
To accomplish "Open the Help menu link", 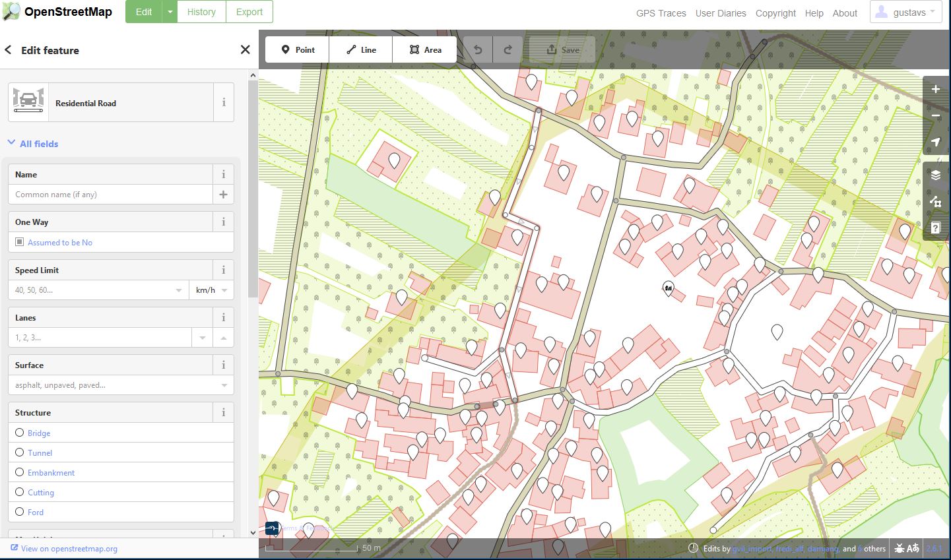I will point(814,13).
